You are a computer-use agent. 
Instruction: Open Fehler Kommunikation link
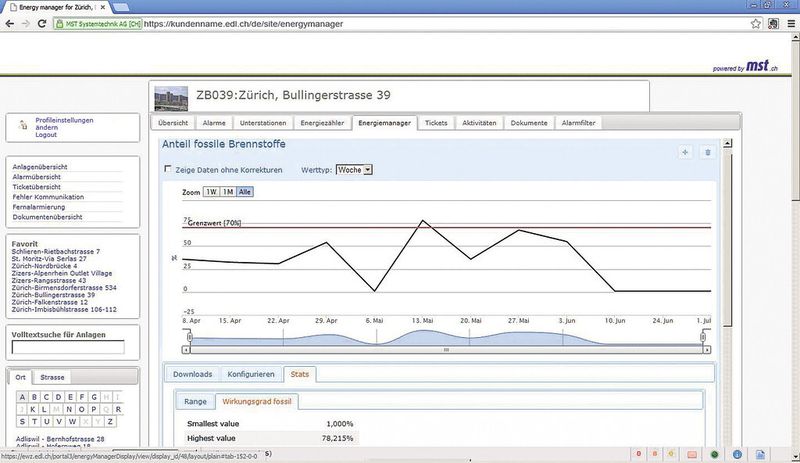pos(48,197)
